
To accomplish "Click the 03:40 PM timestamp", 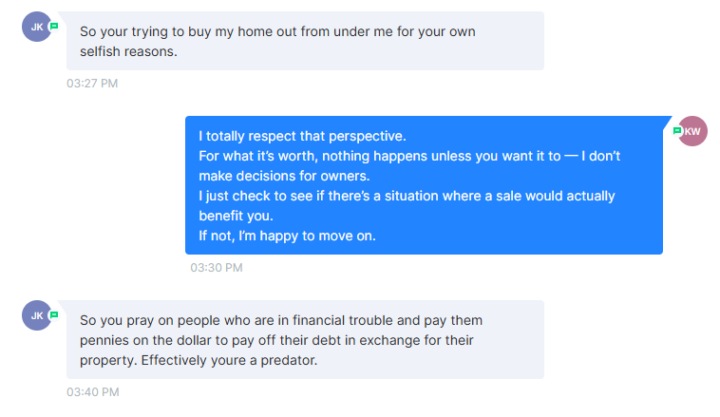I will [x=92, y=392].
